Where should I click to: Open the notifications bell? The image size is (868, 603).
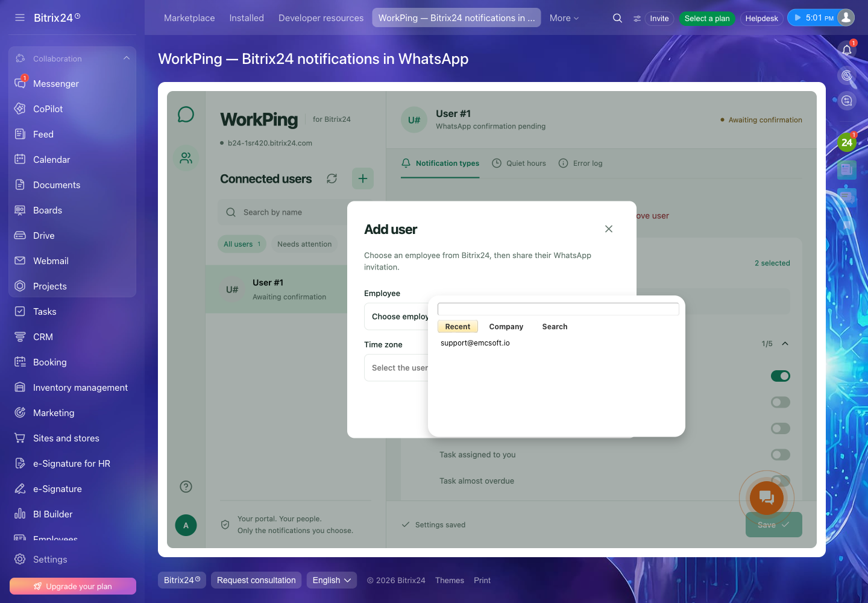(x=847, y=50)
